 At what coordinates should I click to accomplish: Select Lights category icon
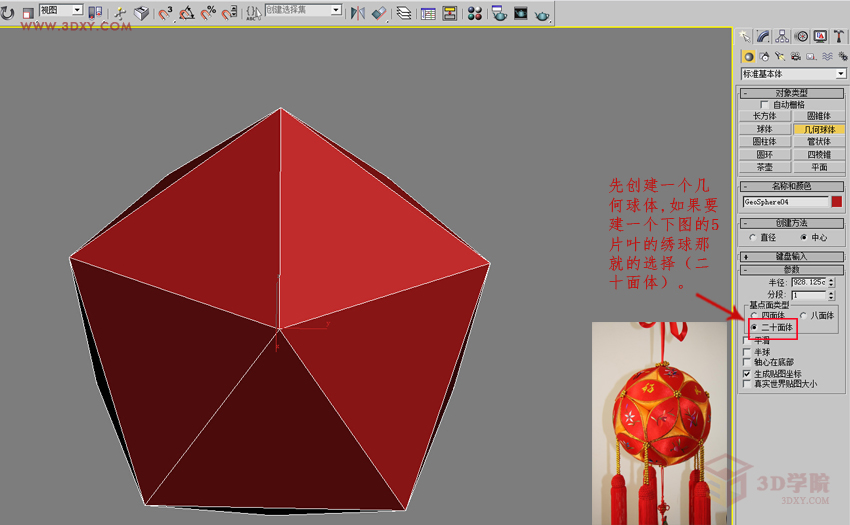(780, 56)
